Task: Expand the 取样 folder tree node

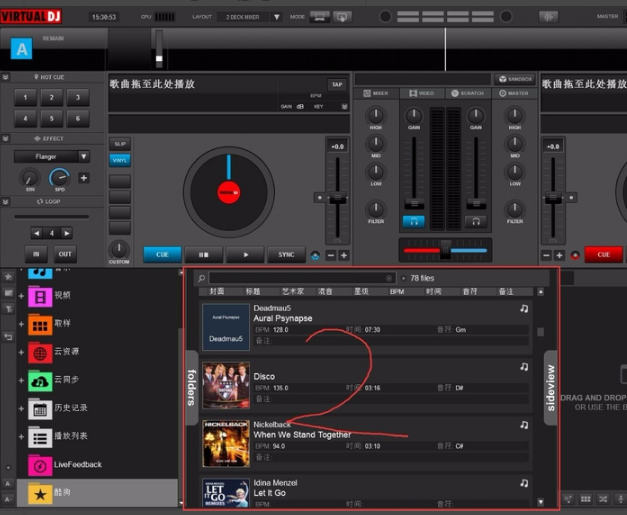Action: click(21, 324)
